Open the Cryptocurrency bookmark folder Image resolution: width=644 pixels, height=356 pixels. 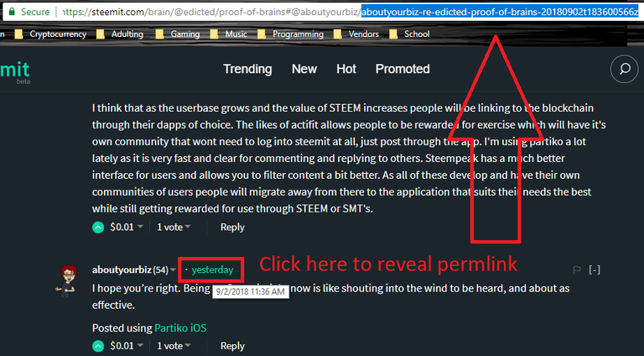coord(51,34)
